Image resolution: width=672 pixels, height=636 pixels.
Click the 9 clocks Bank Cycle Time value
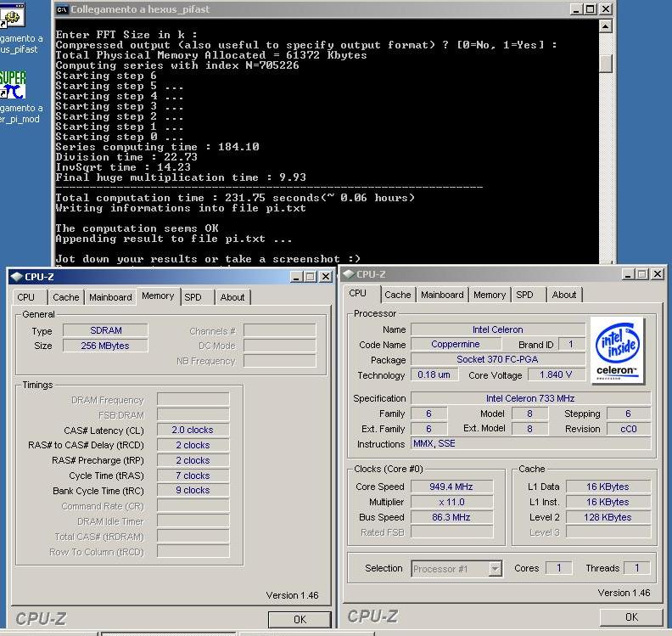[x=193, y=490]
